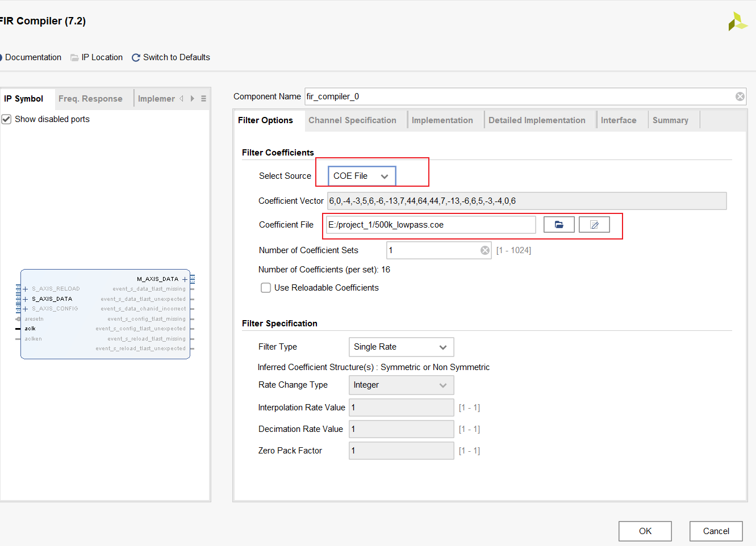The height and width of the screenshot is (546, 756).
Task: Browse for coefficient file with folder icon
Action: (x=559, y=225)
